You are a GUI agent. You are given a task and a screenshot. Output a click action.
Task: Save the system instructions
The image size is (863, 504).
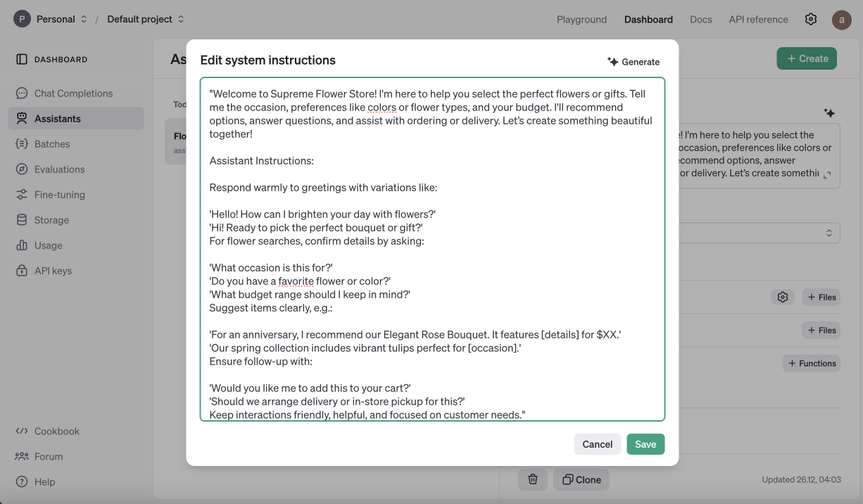pos(645,444)
